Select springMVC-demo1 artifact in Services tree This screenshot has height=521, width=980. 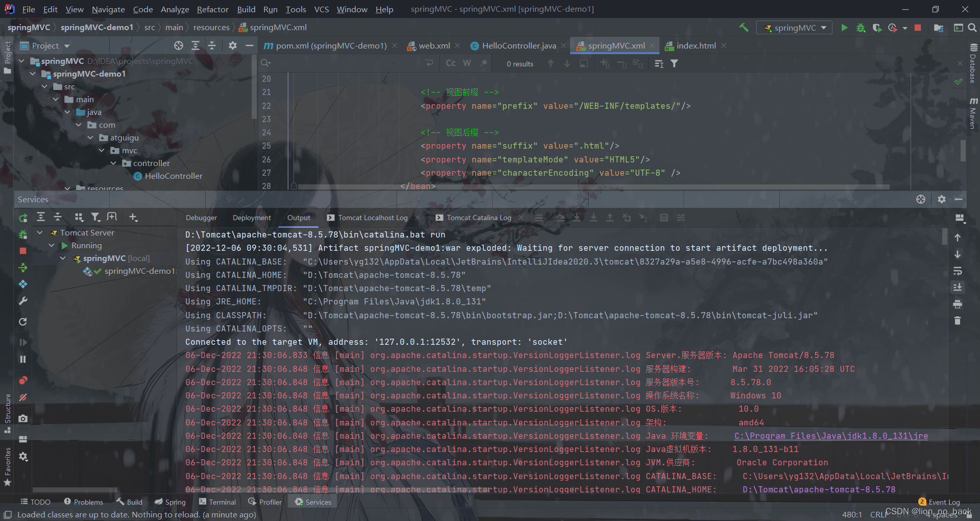click(x=140, y=271)
